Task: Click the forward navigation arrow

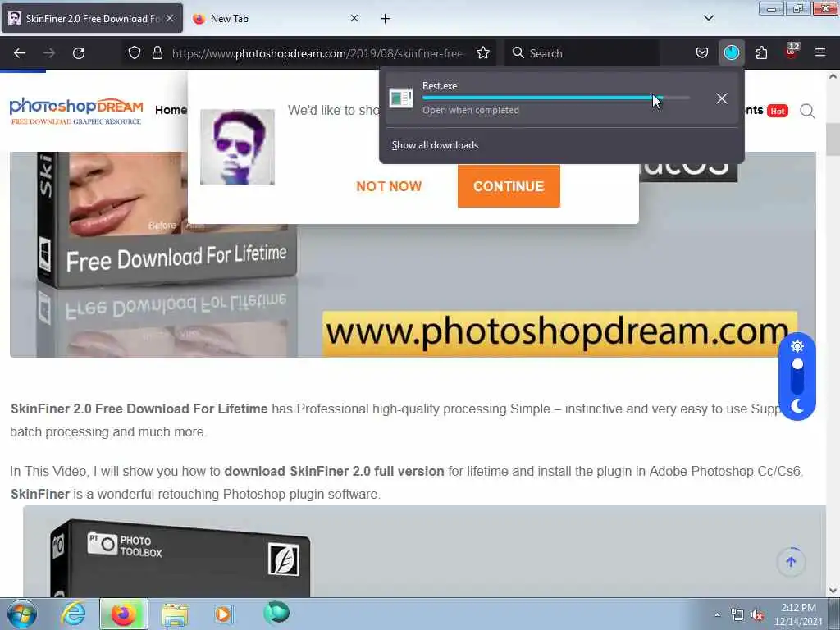Action: [x=48, y=53]
